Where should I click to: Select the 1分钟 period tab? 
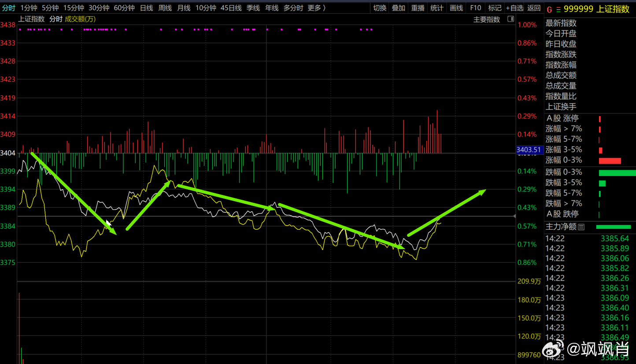click(x=29, y=8)
